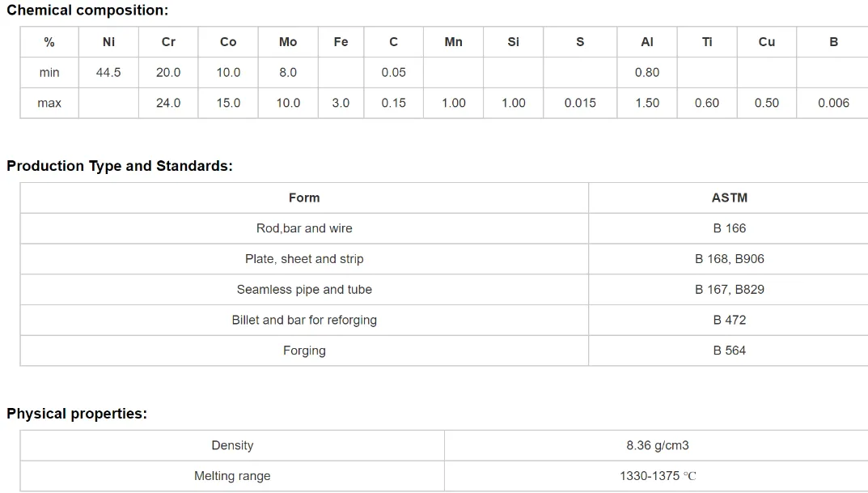Click the Cu column header
This screenshot has width=868, height=493.
[767, 42]
